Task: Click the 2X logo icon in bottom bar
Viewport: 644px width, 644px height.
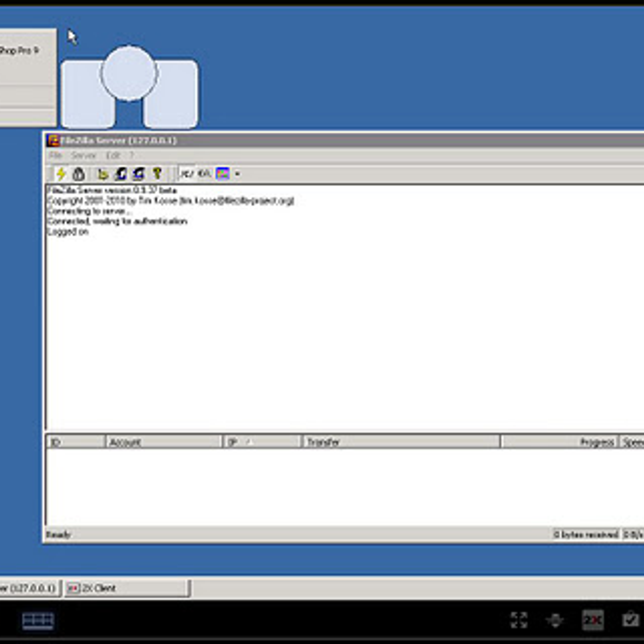Action: click(x=593, y=620)
